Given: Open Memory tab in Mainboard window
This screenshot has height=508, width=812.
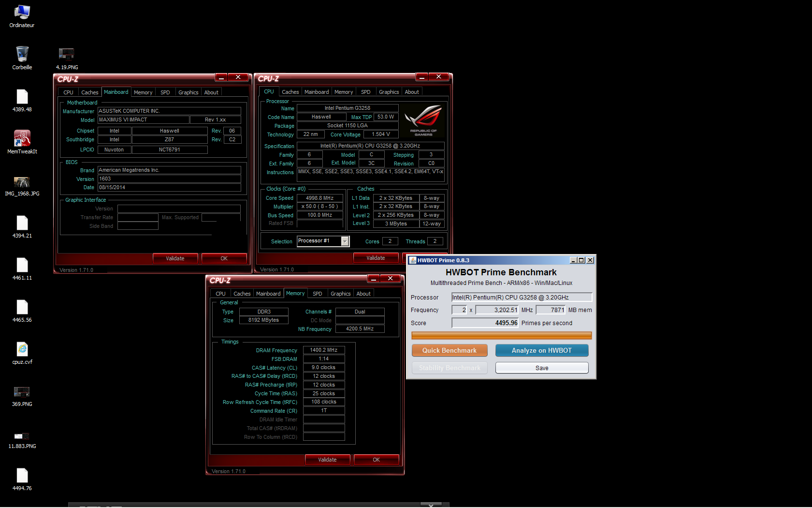Looking at the screenshot, I should coord(143,92).
